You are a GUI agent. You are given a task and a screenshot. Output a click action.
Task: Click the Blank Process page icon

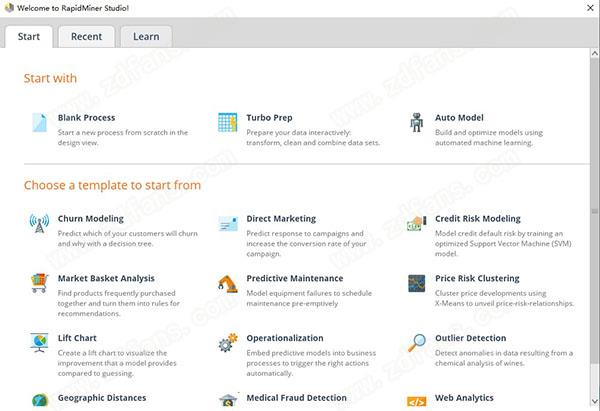[39, 122]
